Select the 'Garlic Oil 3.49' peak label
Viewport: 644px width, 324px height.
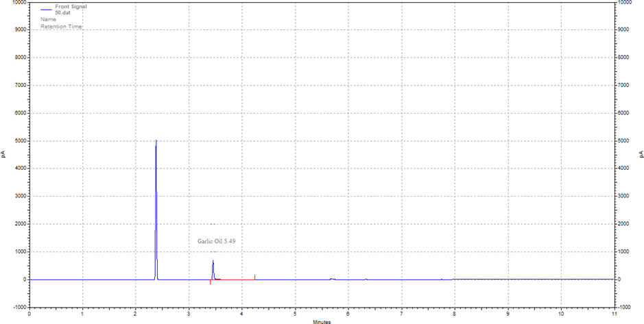[217, 241]
